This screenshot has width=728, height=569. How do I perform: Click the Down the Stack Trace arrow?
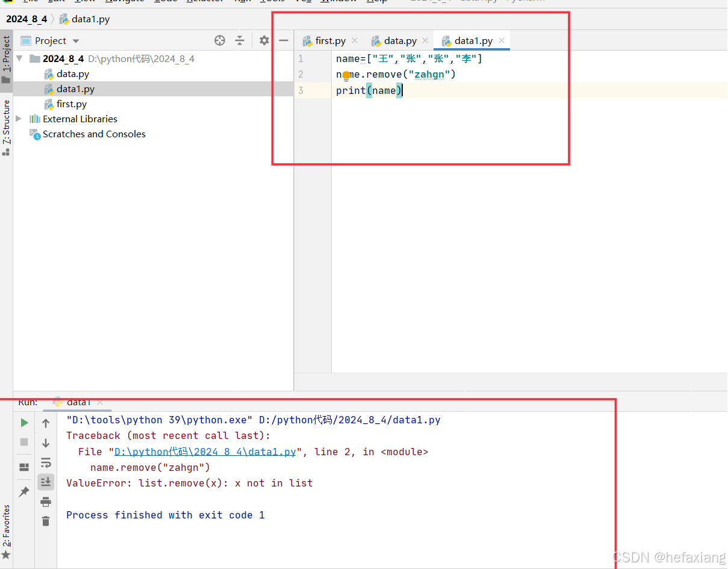[46, 443]
